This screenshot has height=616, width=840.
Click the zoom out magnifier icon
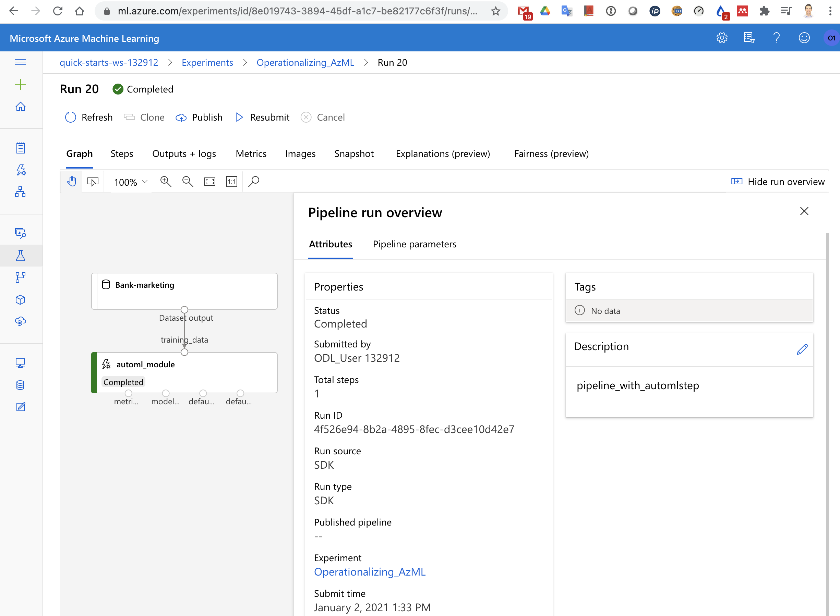click(x=187, y=182)
